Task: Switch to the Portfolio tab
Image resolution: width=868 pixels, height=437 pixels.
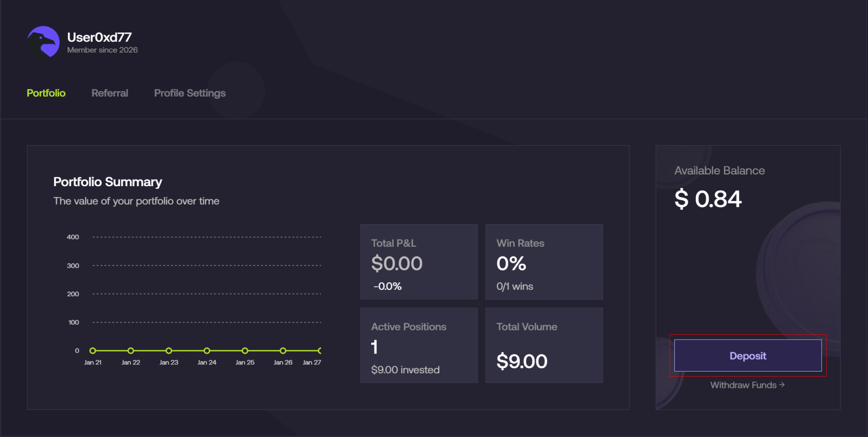Action: tap(46, 93)
